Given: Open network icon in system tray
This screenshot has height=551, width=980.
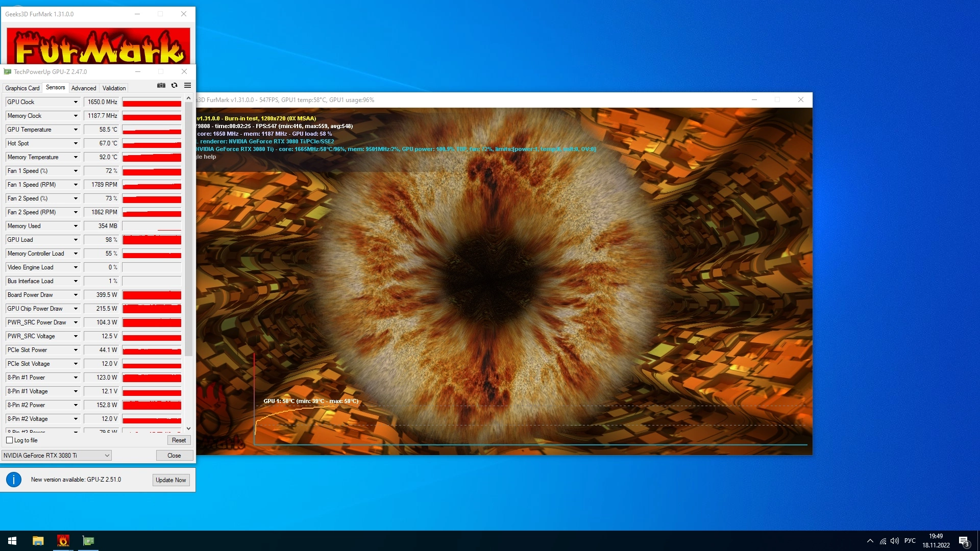Looking at the screenshot, I should tap(883, 541).
